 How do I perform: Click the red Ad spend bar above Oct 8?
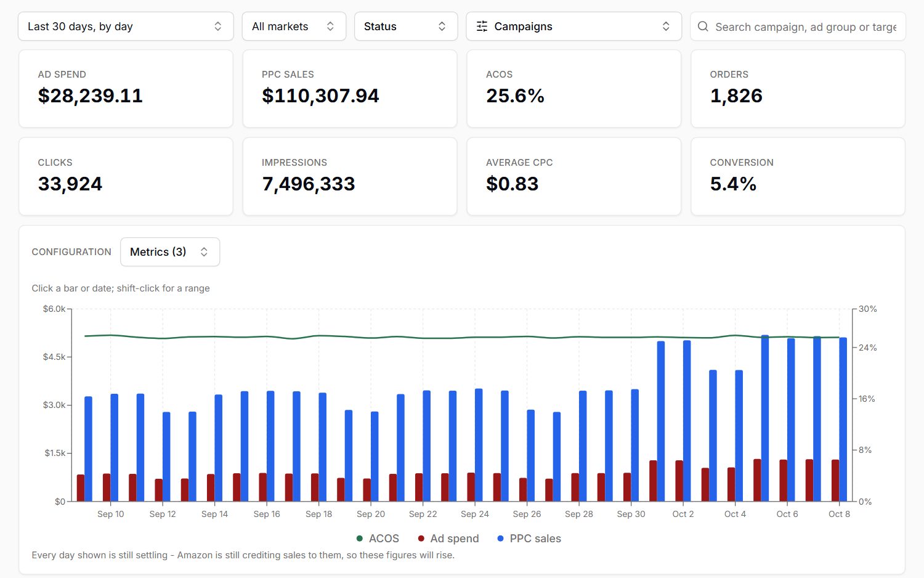pyautogui.click(x=835, y=481)
